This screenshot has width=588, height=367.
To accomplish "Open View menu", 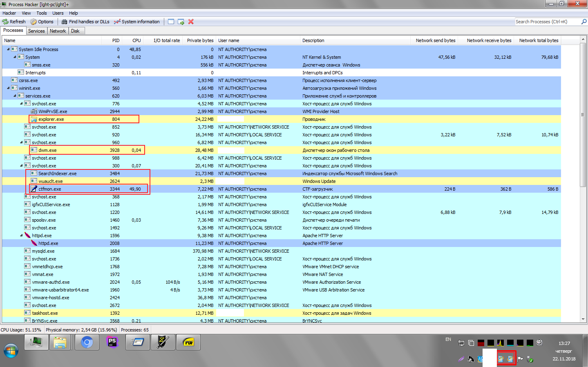I will click(26, 13).
